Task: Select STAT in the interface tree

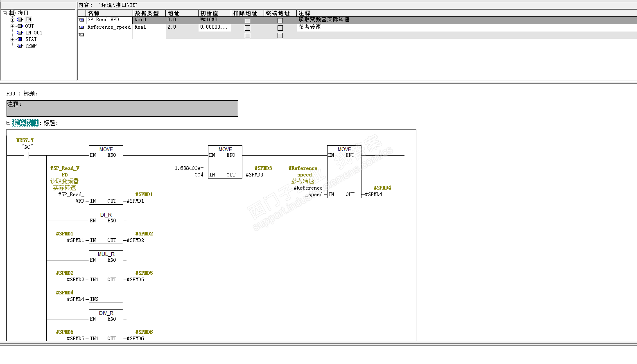Action: click(31, 39)
